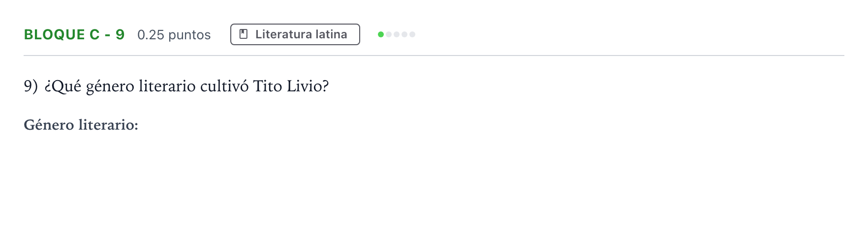
Task: Click the word 'cultivó' in the question
Action: click(224, 86)
